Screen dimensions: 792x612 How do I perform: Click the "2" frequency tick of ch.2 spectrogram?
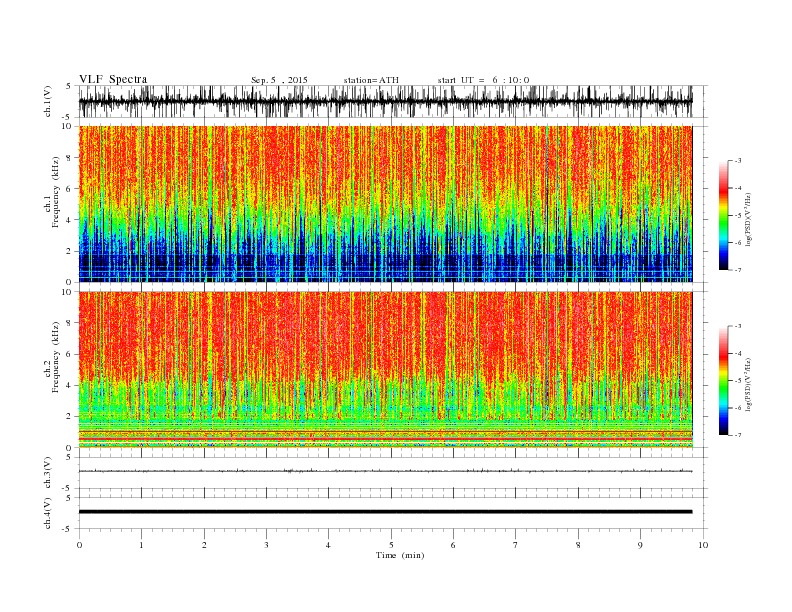pos(70,417)
